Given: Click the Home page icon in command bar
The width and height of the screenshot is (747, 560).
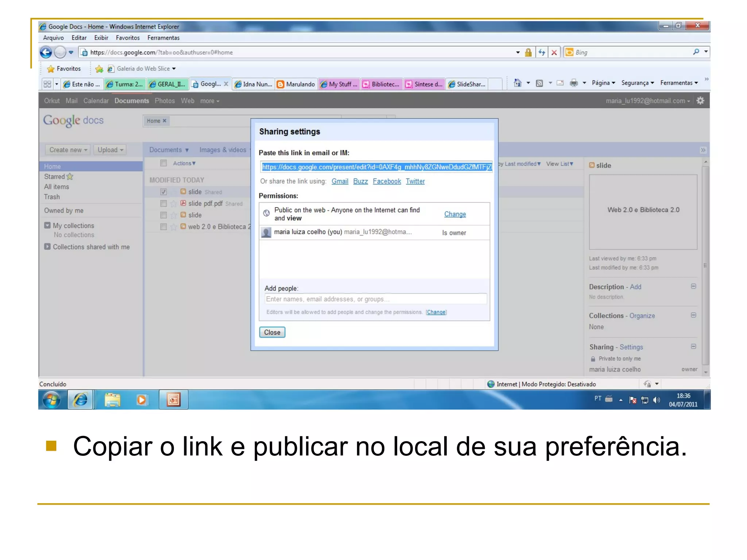Looking at the screenshot, I should pyautogui.click(x=518, y=83).
